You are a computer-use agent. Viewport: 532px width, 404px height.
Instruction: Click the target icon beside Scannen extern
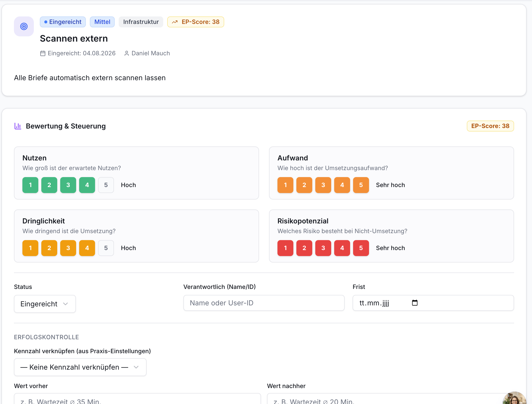click(24, 26)
